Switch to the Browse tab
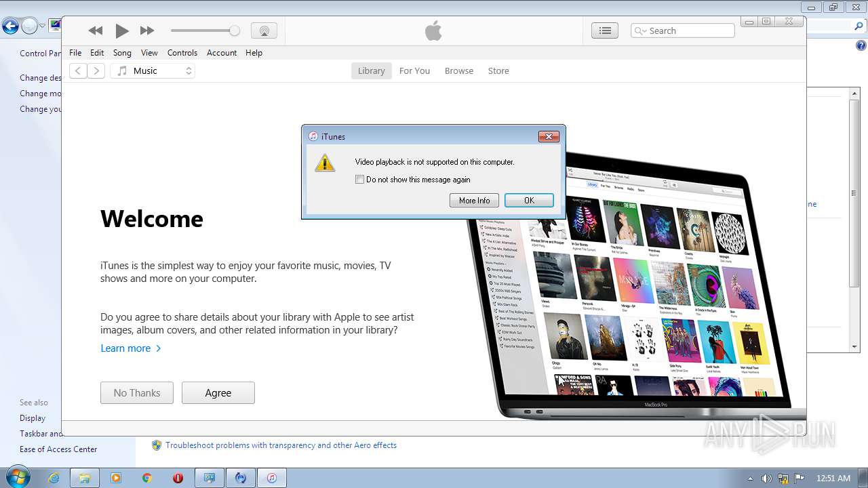Viewport: 868px width, 488px height. click(459, 70)
